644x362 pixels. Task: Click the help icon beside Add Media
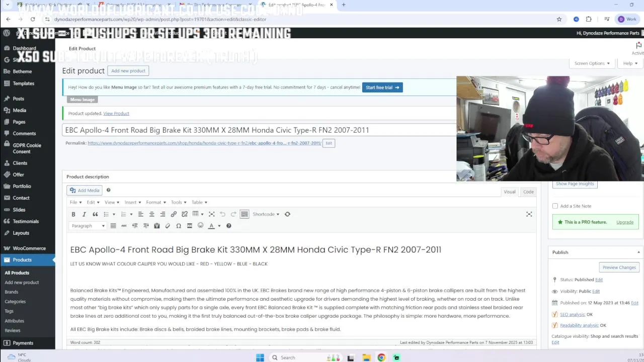coord(108,190)
